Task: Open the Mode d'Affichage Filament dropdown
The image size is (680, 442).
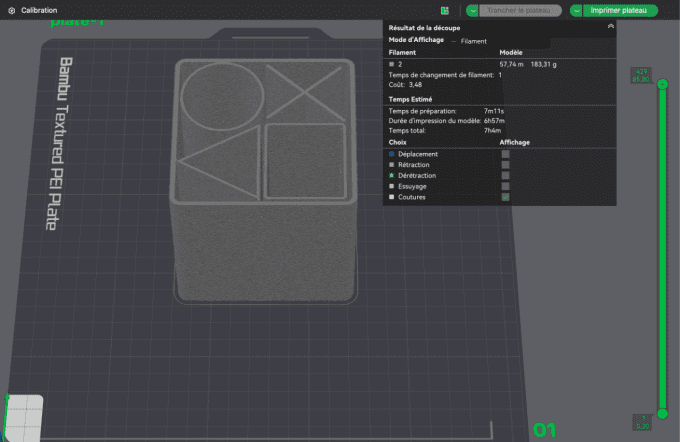Action: tap(473, 41)
